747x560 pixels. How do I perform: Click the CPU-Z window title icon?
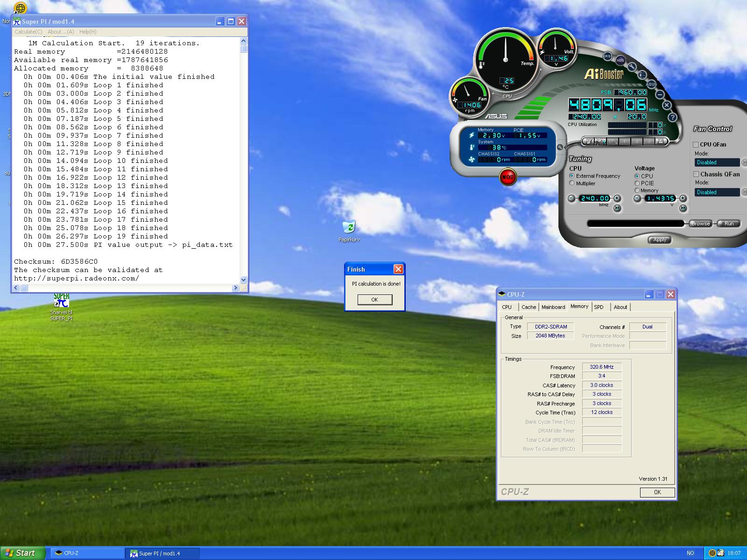(x=502, y=294)
